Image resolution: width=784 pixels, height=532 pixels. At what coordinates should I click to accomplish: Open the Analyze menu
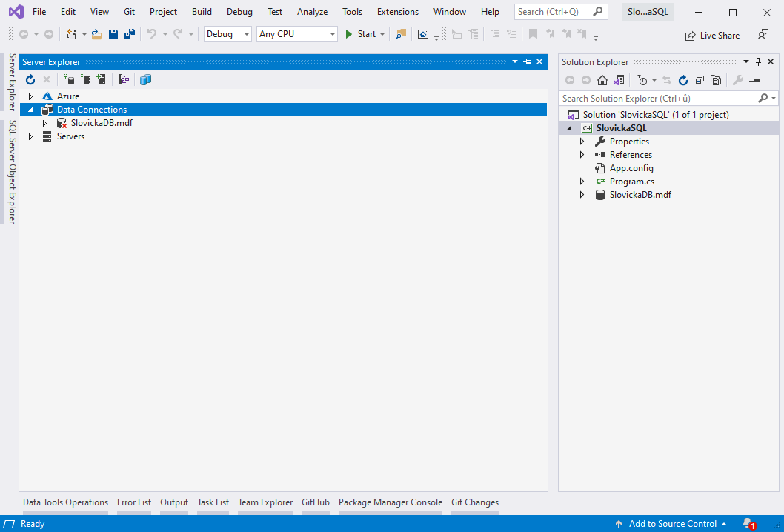pyautogui.click(x=312, y=12)
